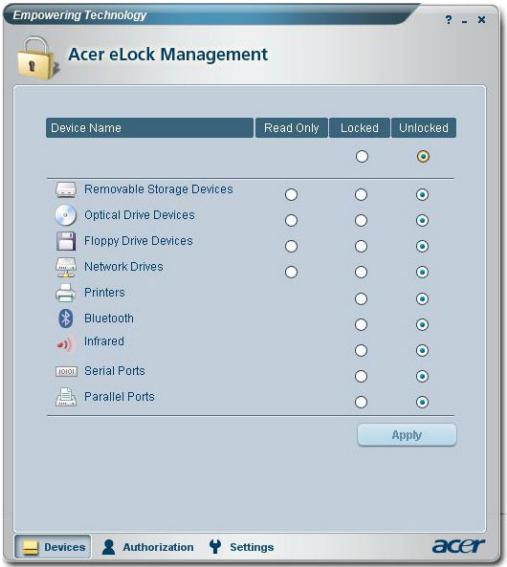507x567 pixels.
Task: Set Removable Storage Devices to Read Only
Action: [x=291, y=195]
